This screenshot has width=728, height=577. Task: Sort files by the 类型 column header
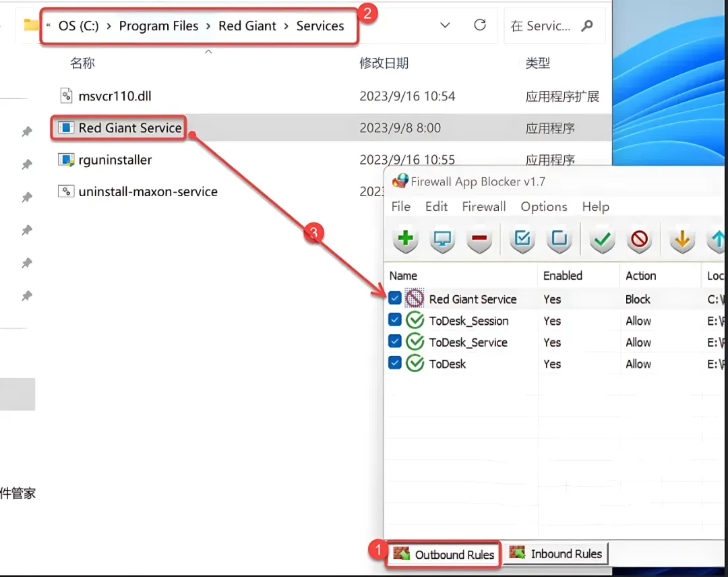(x=537, y=63)
